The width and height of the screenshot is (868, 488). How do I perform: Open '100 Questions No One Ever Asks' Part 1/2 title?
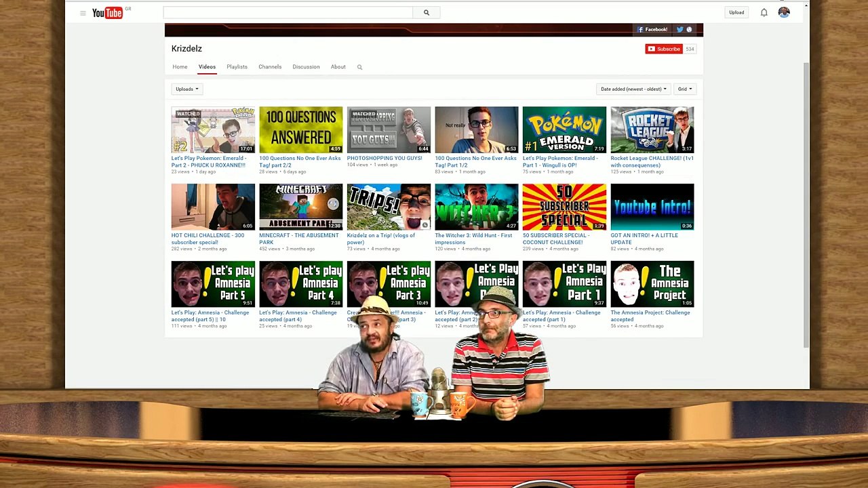(x=475, y=162)
